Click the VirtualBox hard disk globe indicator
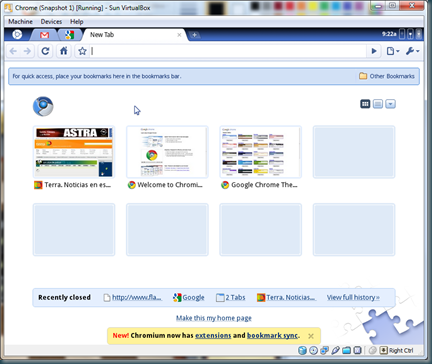The image size is (432, 364). [x=302, y=350]
